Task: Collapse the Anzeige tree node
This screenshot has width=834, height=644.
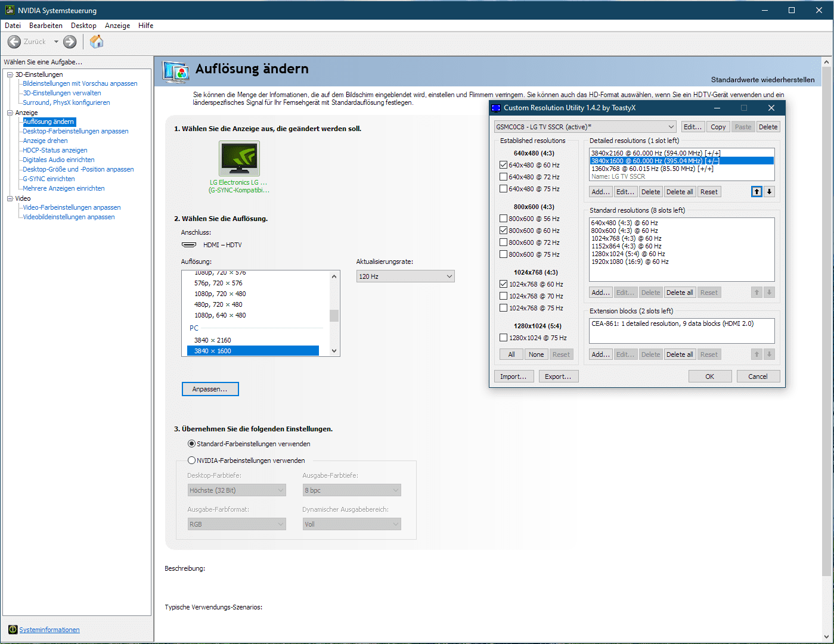Action: [x=10, y=113]
